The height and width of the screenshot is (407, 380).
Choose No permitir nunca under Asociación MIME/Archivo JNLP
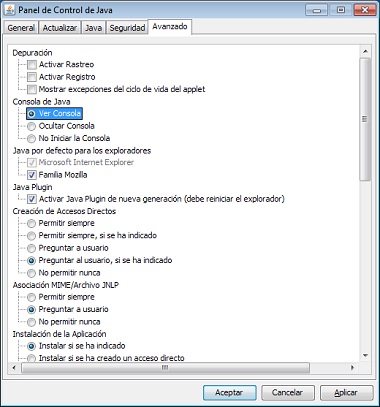31,322
